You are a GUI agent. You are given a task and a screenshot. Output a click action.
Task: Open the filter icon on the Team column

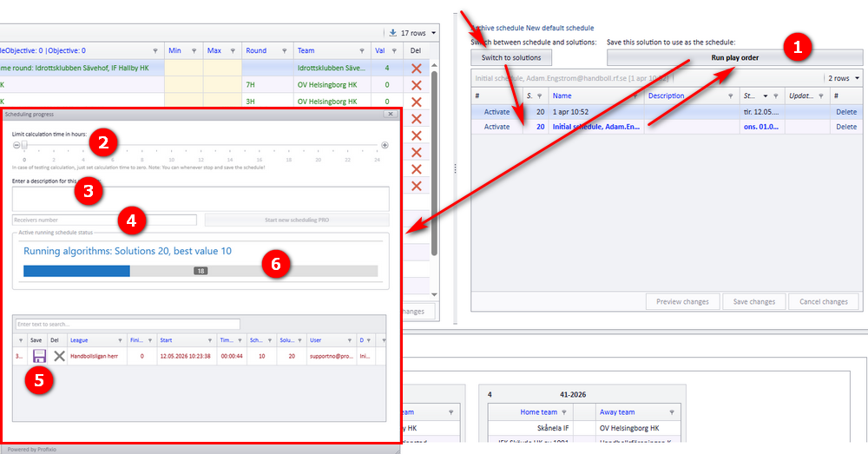[x=361, y=50]
